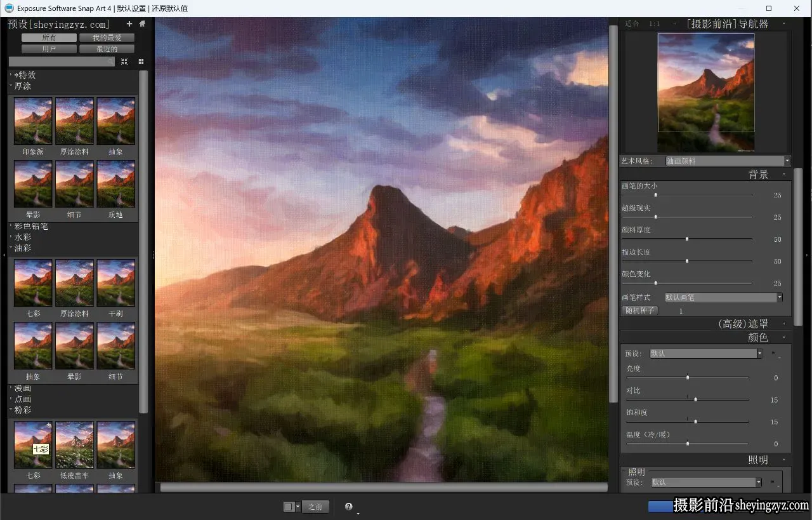Screen dimensions: 812x520
Task: Click the home icon in the presets header
Action: tap(142, 24)
